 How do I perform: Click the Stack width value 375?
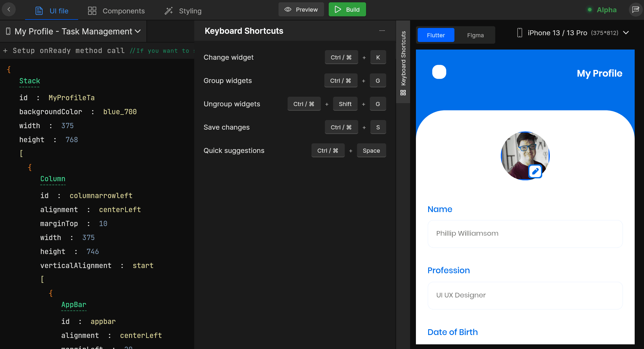point(67,126)
